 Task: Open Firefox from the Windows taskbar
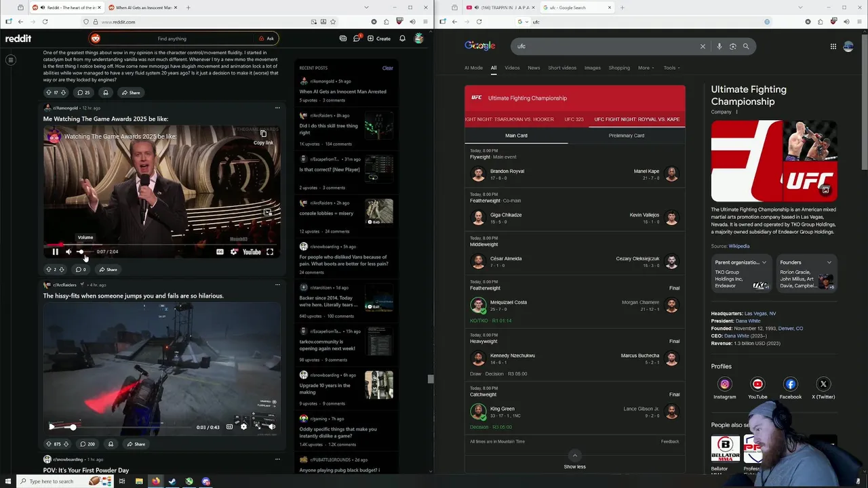156,481
